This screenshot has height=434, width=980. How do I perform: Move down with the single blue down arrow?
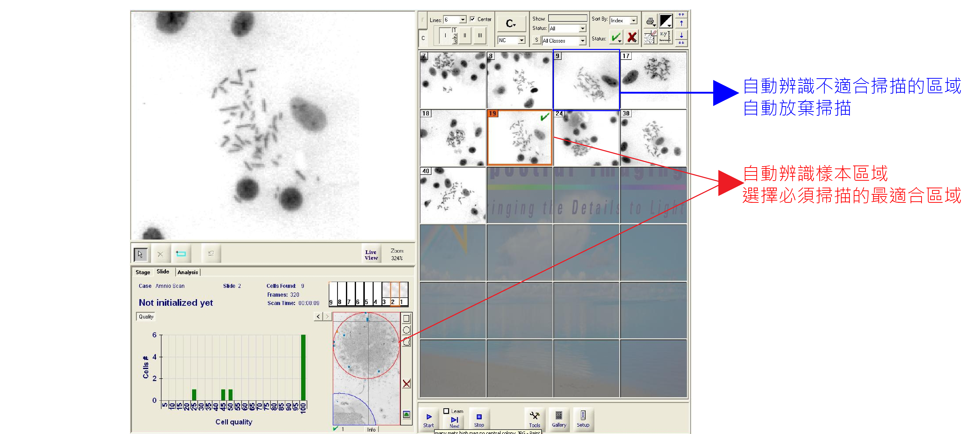point(681,35)
